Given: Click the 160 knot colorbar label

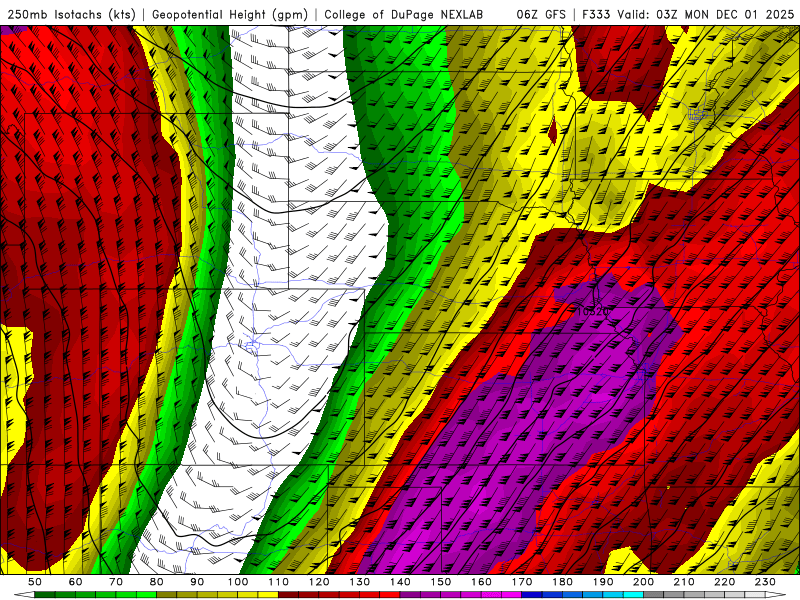Looking at the screenshot, I should 481,582.
